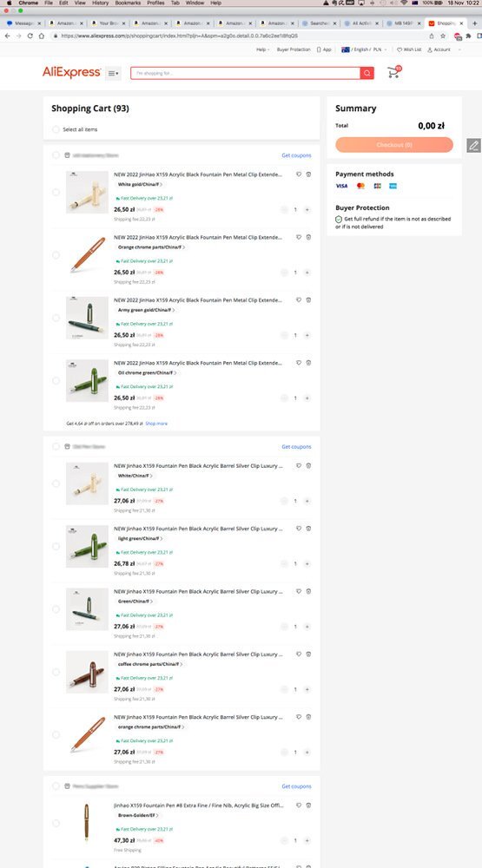Image resolution: width=482 pixels, height=868 pixels.
Task: Click the AliExpress logo
Action: tap(71, 73)
